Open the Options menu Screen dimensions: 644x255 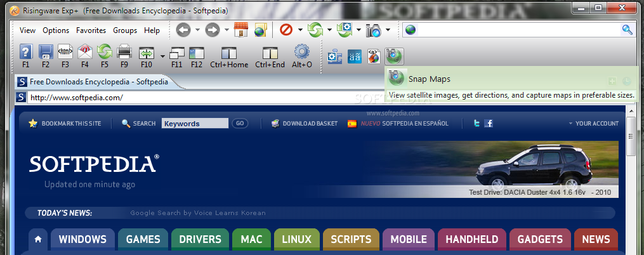[x=56, y=30]
